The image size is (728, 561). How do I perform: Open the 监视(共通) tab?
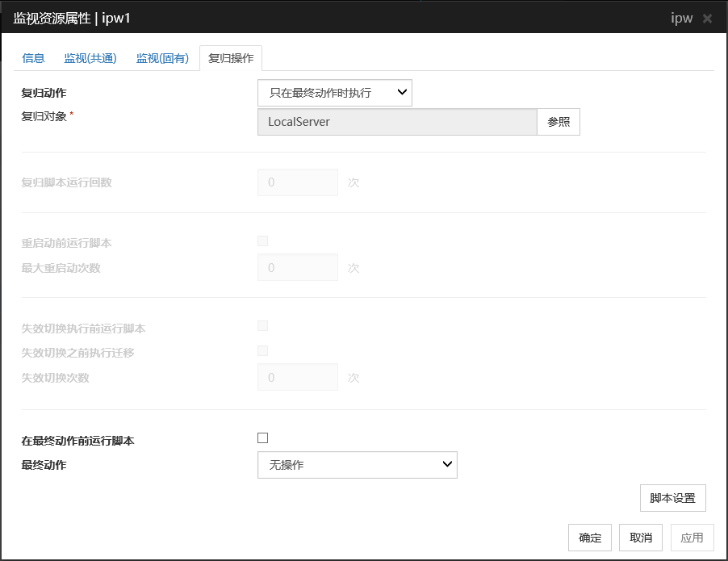[90, 58]
